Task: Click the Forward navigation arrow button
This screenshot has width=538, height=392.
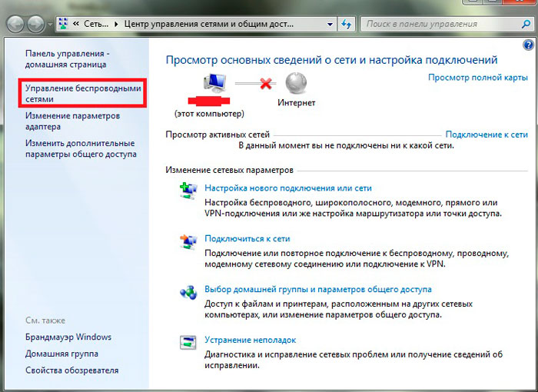Action: (35, 24)
